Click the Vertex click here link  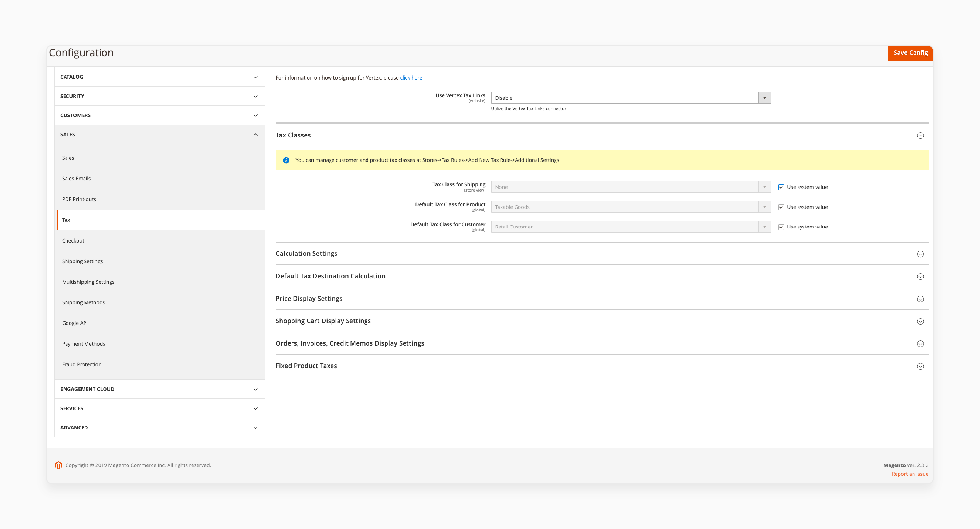pos(410,78)
